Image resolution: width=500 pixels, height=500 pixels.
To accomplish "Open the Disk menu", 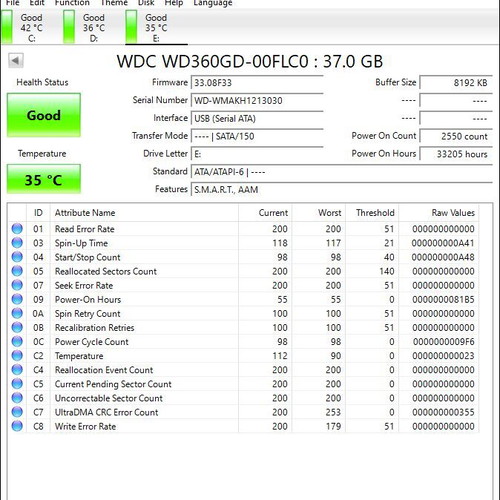I will pyautogui.click(x=146, y=3).
